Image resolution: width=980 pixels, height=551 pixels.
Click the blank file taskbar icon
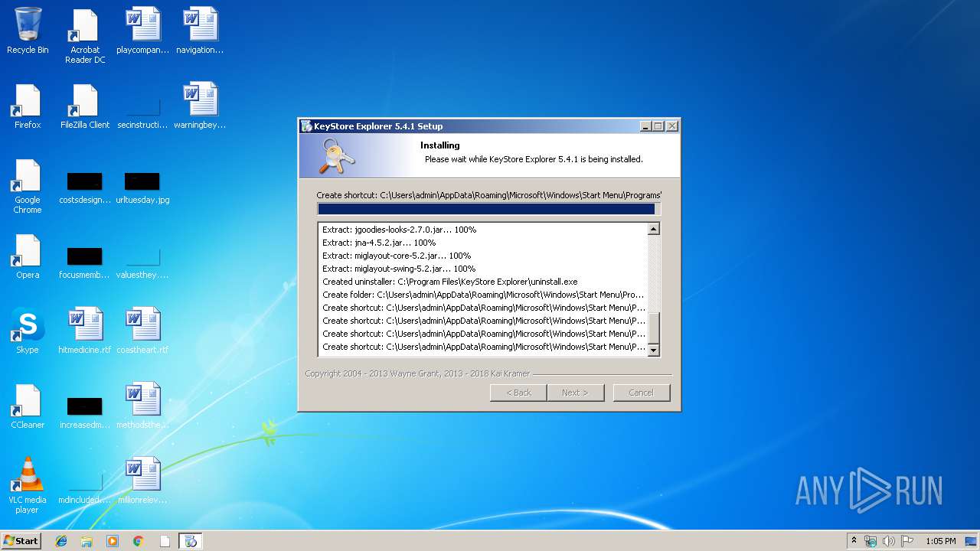[x=165, y=541]
